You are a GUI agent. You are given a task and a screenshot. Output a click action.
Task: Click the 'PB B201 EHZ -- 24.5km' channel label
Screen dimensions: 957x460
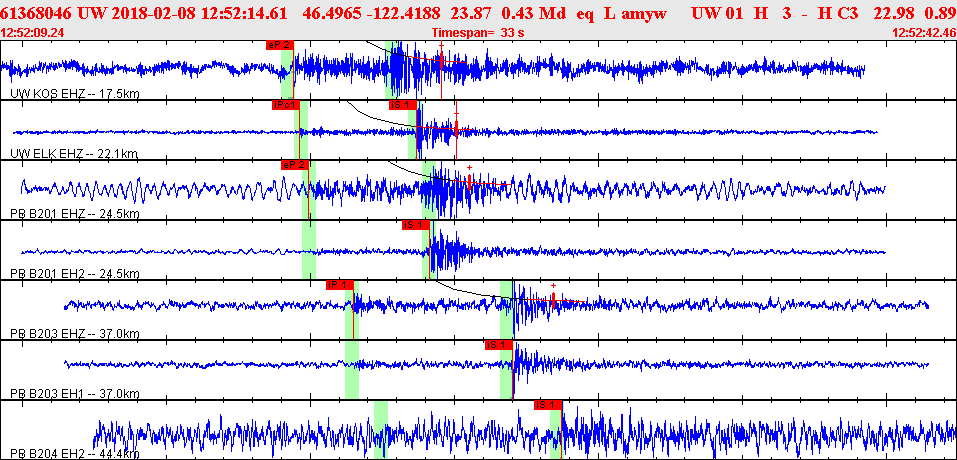74,214
